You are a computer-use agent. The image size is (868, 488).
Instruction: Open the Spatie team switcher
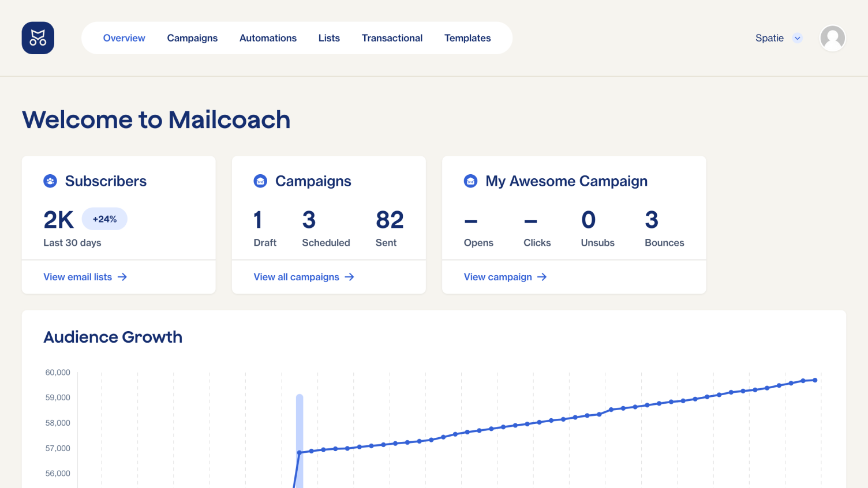click(x=769, y=38)
